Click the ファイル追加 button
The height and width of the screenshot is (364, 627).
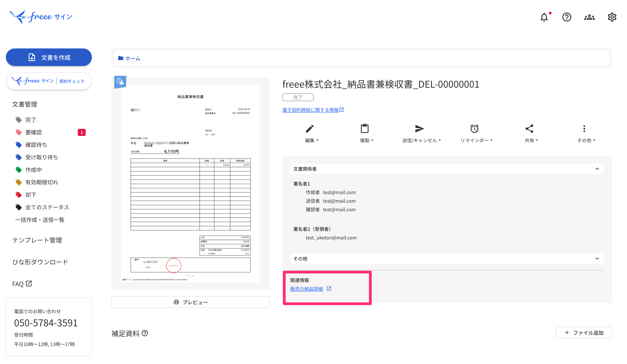pyautogui.click(x=583, y=333)
